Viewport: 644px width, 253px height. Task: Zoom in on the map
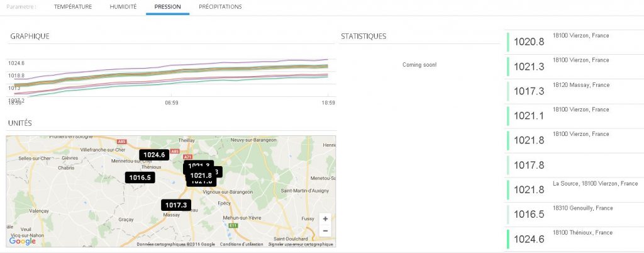click(325, 219)
